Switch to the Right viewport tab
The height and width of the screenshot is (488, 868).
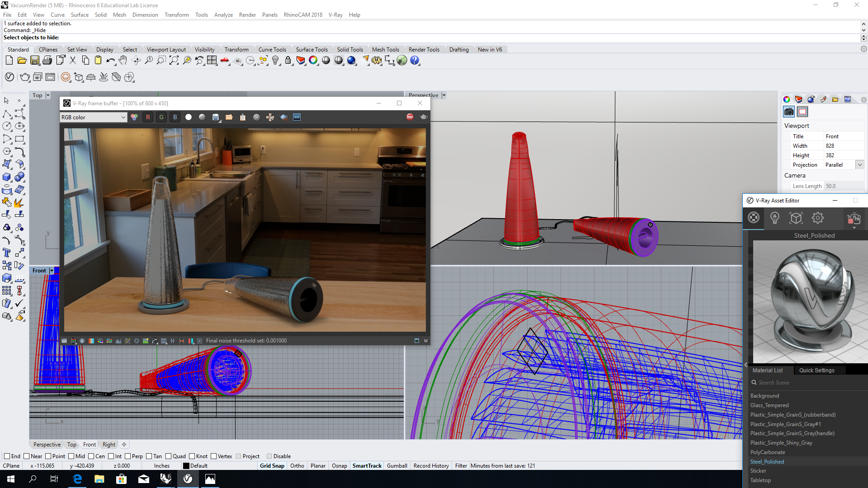point(109,445)
